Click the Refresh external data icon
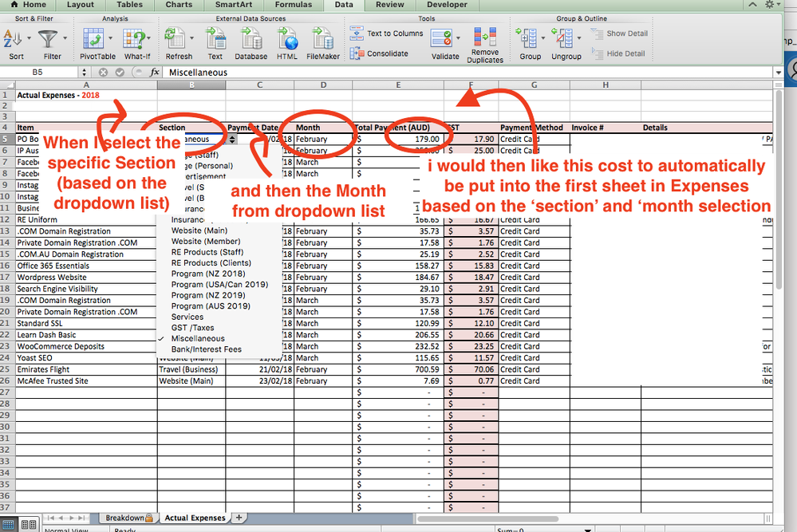This screenshot has height=532, width=797. point(177,38)
